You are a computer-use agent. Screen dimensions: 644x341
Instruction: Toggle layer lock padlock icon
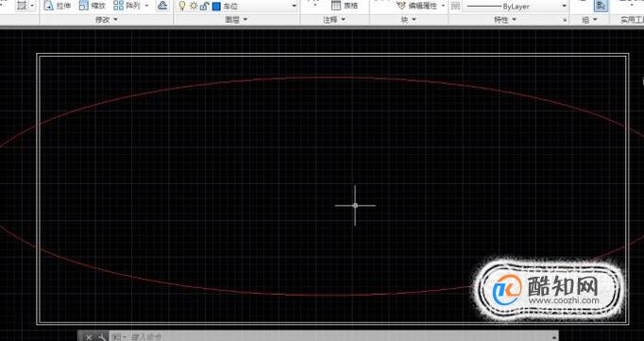[x=204, y=7]
